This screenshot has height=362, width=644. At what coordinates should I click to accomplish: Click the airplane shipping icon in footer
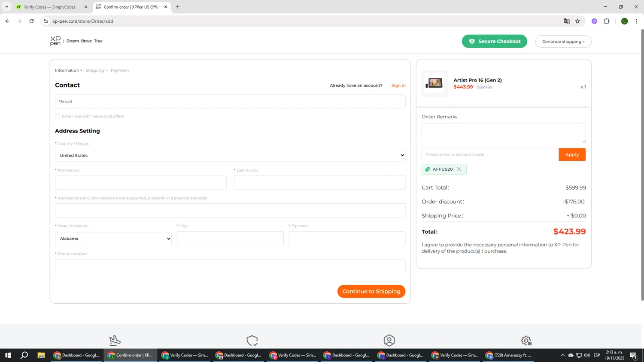pos(115,341)
